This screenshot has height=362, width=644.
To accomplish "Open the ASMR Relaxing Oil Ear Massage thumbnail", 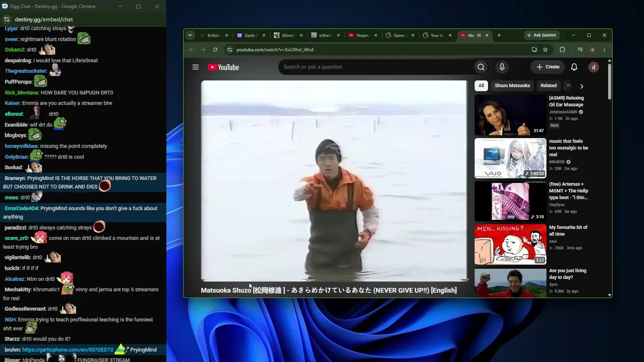I will (510, 115).
